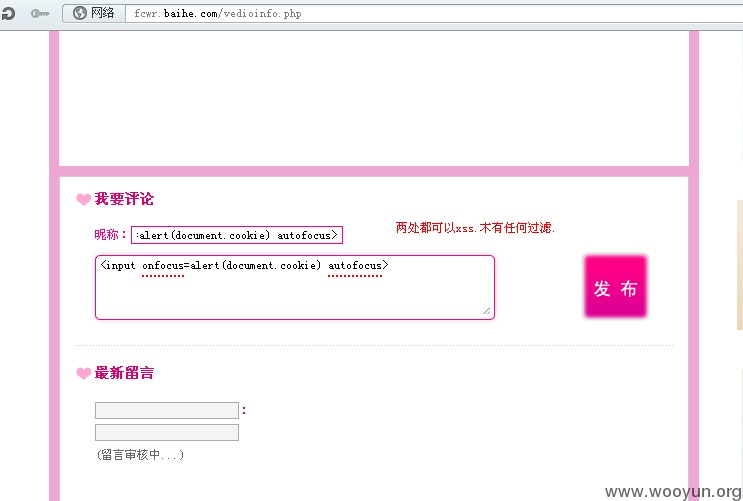
Task: Click the 最新留言 heading
Action: 124,373
